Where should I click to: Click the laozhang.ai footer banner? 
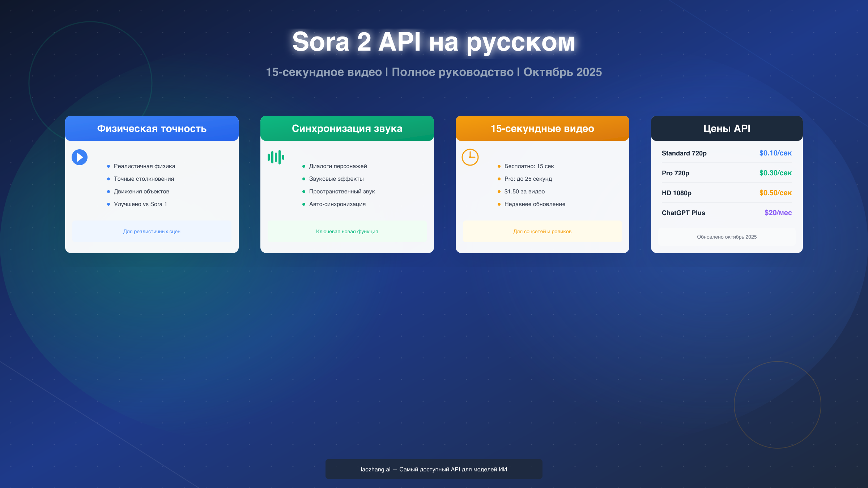point(434,469)
